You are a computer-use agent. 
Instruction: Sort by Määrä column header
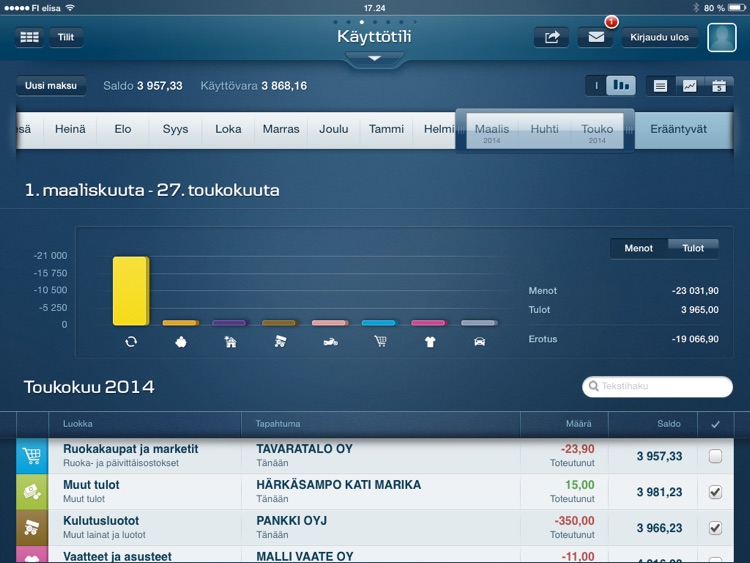578,424
